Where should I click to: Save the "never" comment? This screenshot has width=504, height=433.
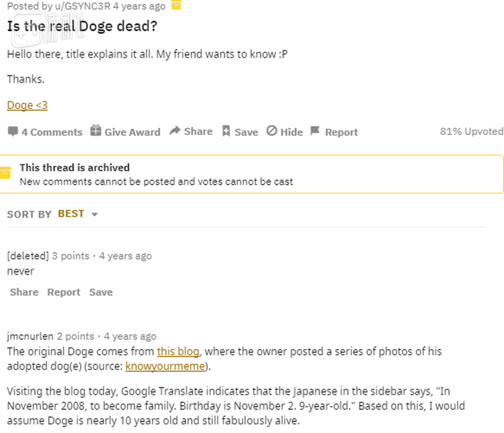click(x=101, y=292)
